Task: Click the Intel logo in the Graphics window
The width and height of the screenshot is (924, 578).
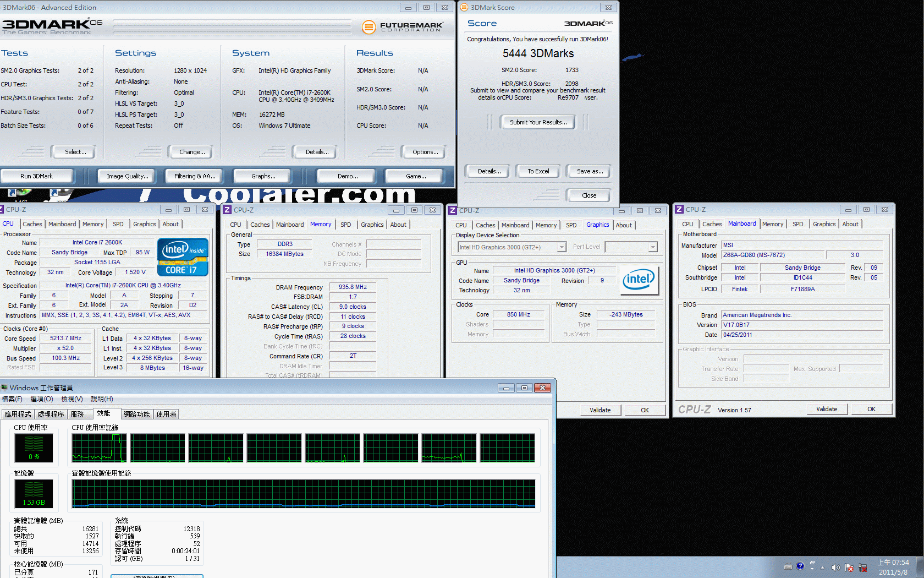Action: pyautogui.click(x=639, y=280)
